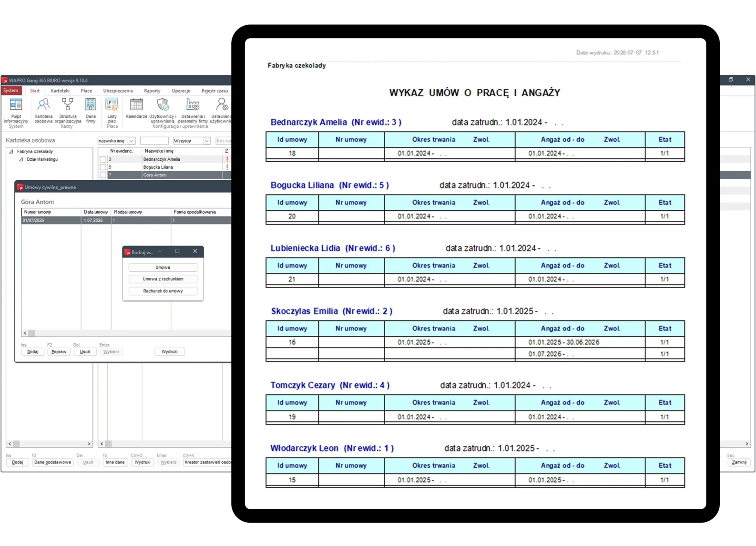The image size is (756, 546).
Task: Switch to the Operacje ribbon tab
Action: pos(181,91)
